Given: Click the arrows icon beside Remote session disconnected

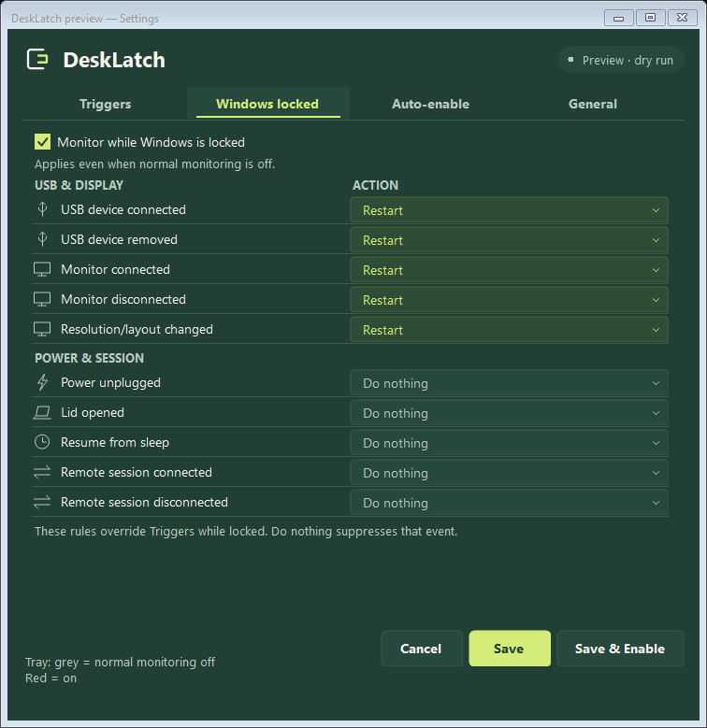Looking at the screenshot, I should point(42,502).
